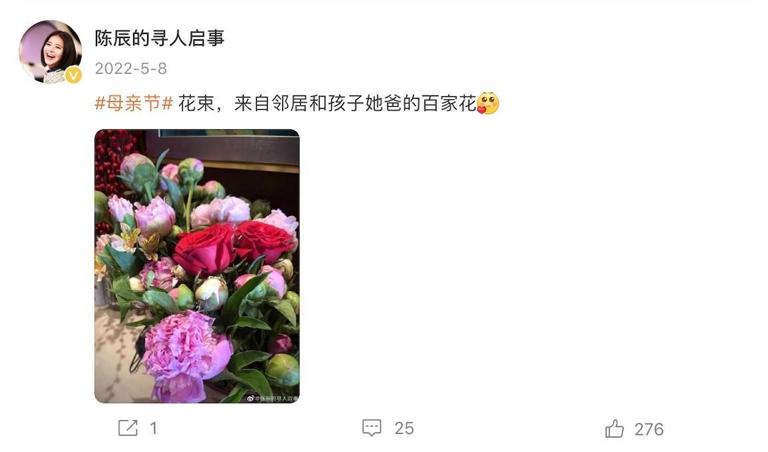Open the repost share icon

tap(128, 428)
